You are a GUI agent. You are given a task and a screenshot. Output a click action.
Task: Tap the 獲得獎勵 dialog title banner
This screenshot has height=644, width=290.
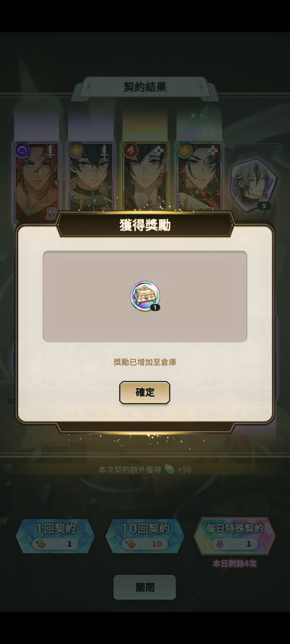[145, 225]
